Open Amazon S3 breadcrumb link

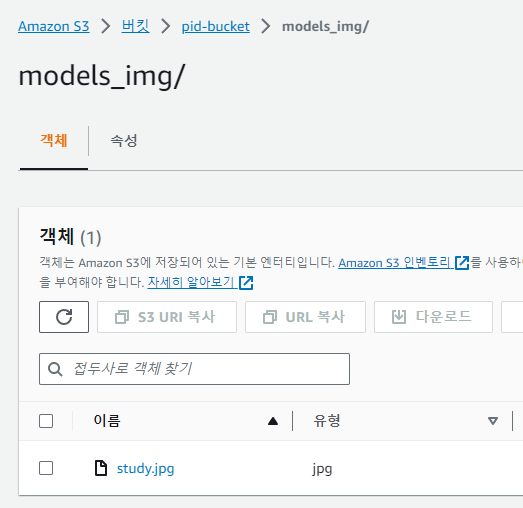[54, 26]
